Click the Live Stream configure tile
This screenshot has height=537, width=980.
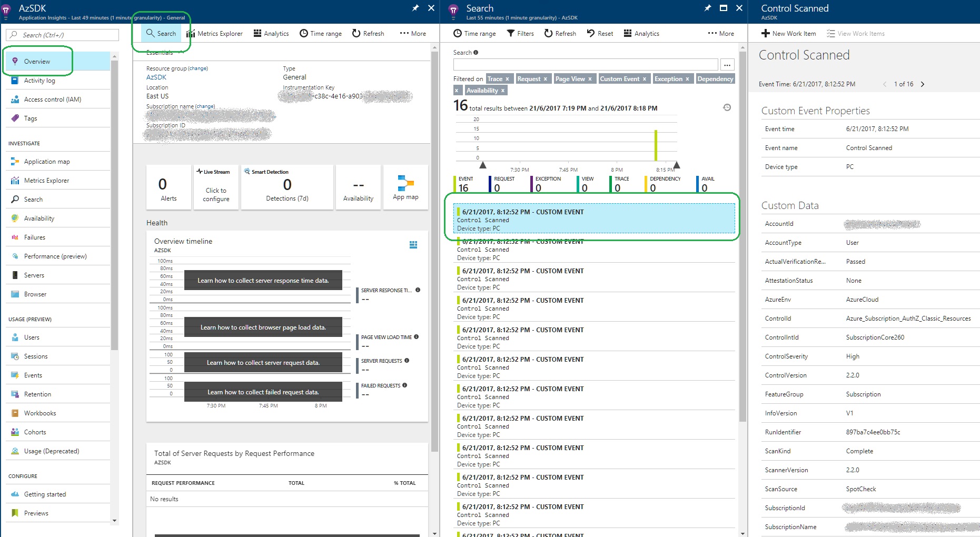tap(216, 187)
